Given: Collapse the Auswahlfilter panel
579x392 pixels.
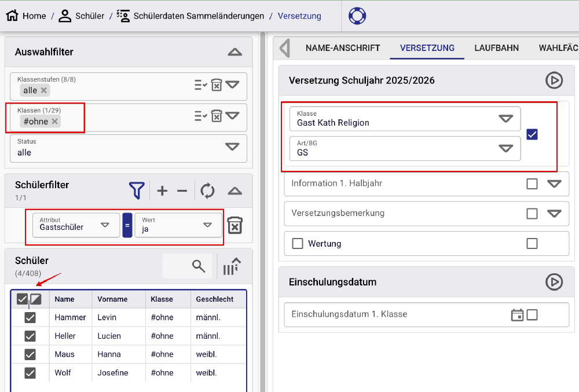Looking at the screenshot, I should (x=234, y=52).
